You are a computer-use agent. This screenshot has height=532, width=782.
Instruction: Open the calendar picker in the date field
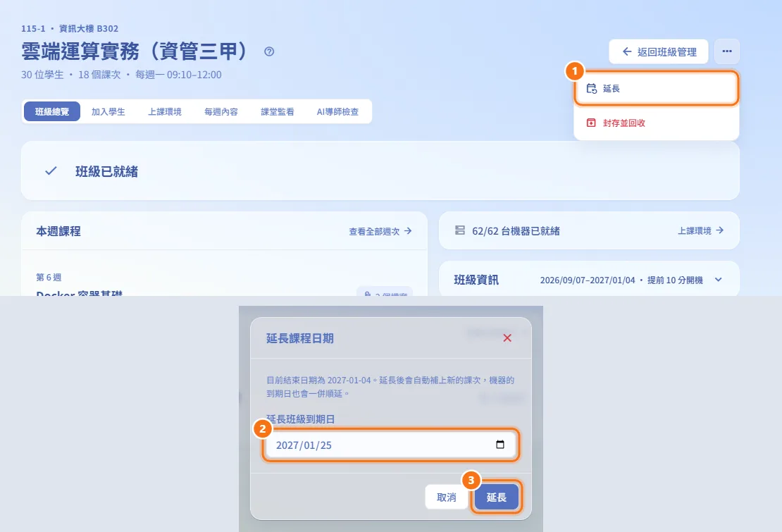coord(499,444)
